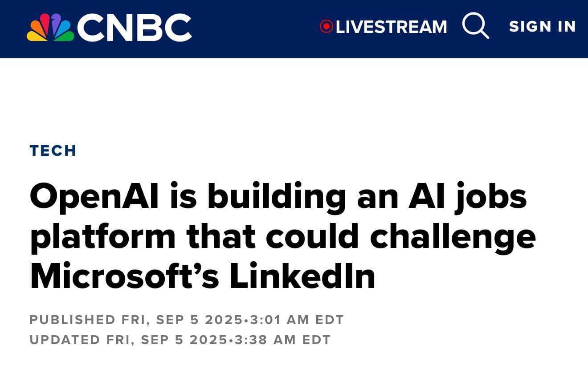588x369 pixels.
Task: Click SIGN IN in the top right
Action: 542,26
